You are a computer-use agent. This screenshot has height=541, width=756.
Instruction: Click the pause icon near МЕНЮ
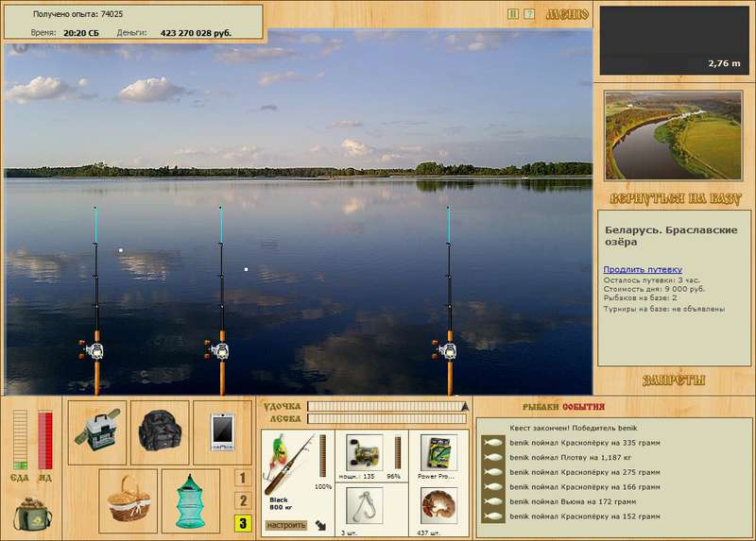[x=513, y=14]
